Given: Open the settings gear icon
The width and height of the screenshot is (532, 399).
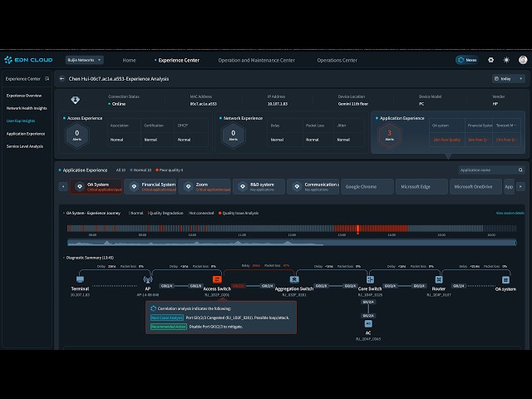Looking at the screenshot, I should click(490, 60).
